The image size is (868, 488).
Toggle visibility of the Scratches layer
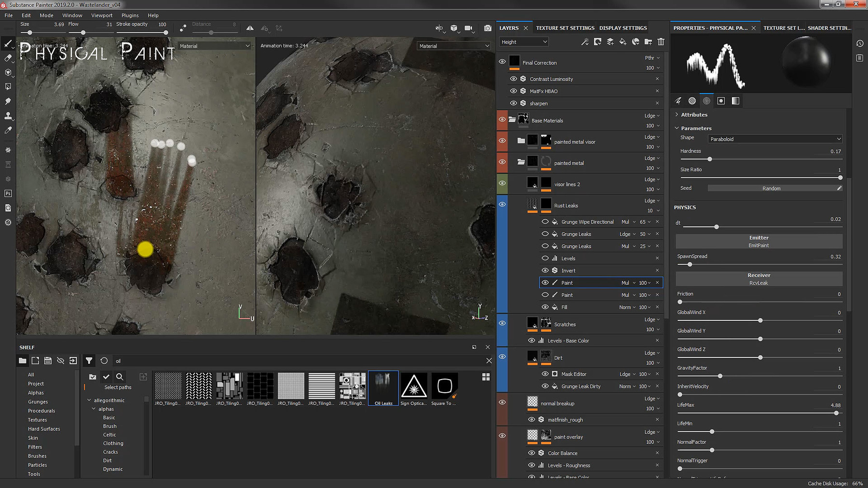click(x=502, y=323)
